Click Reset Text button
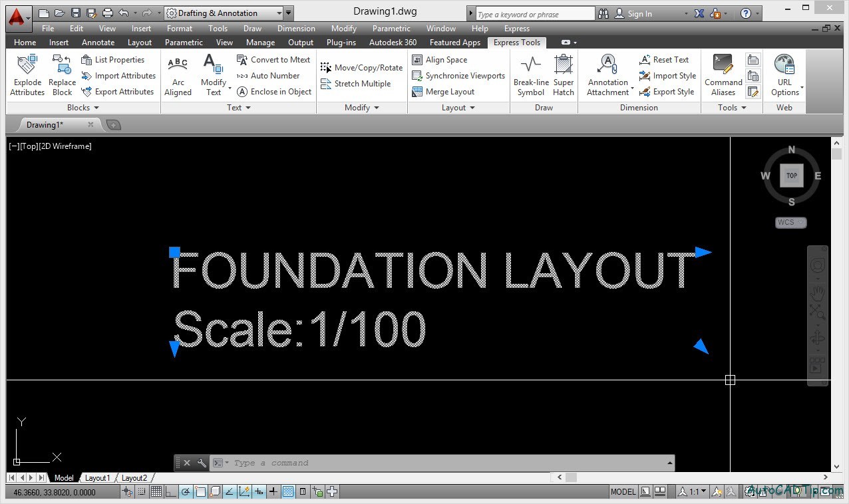This screenshot has width=849, height=504. pyautogui.click(x=664, y=59)
